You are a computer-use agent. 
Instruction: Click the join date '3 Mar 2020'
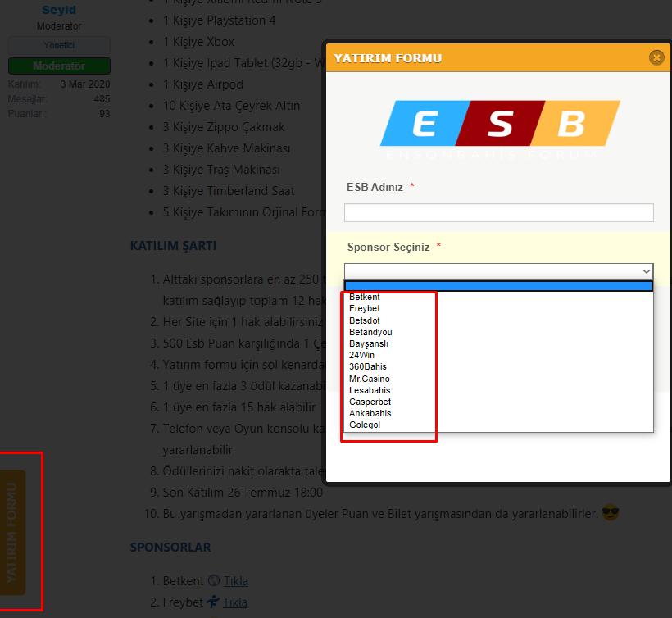(85, 84)
